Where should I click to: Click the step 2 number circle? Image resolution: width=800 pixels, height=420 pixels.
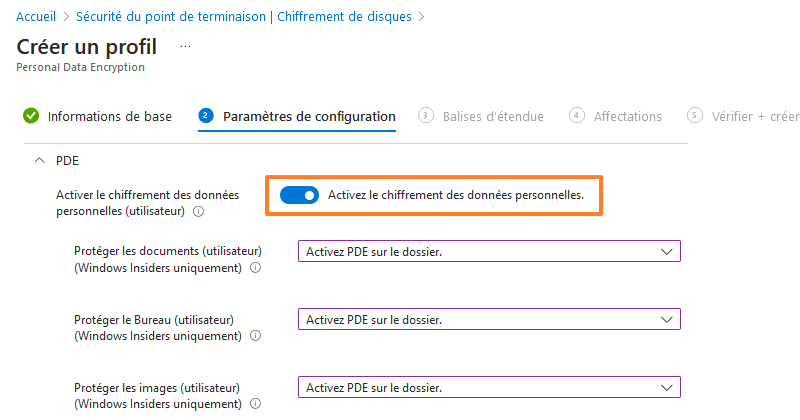[x=206, y=116]
